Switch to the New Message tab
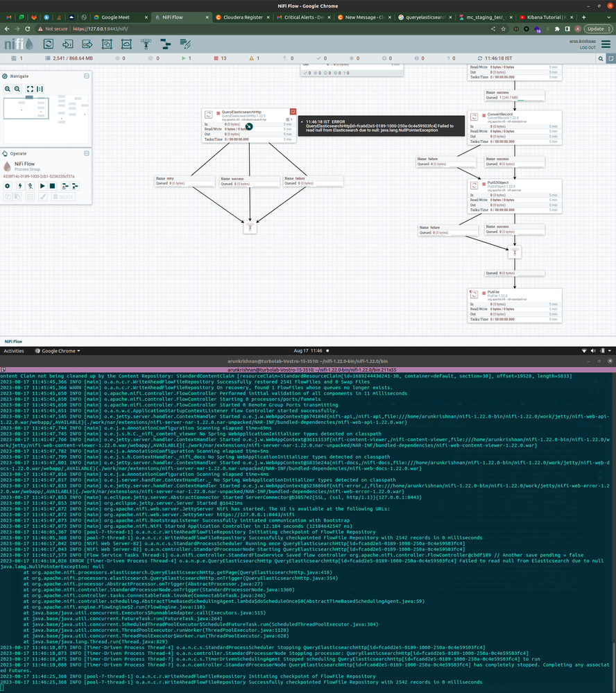The height and width of the screenshot is (693, 616). (x=365, y=17)
